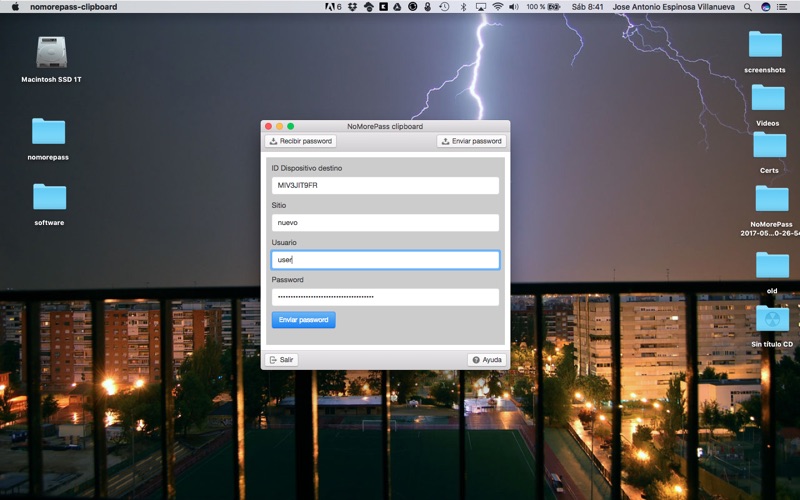This screenshot has width=800, height=500.
Task: Click the Sitio label text
Action: click(x=279, y=205)
